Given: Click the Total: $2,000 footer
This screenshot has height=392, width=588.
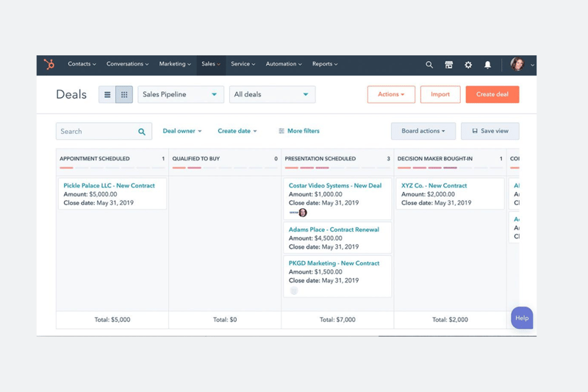Looking at the screenshot, I should coord(450,320).
